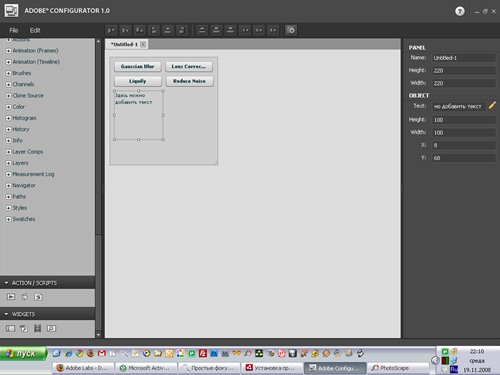Expand the Layers tree item
Image resolution: width=500 pixels, height=375 pixels.
click(9, 163)
